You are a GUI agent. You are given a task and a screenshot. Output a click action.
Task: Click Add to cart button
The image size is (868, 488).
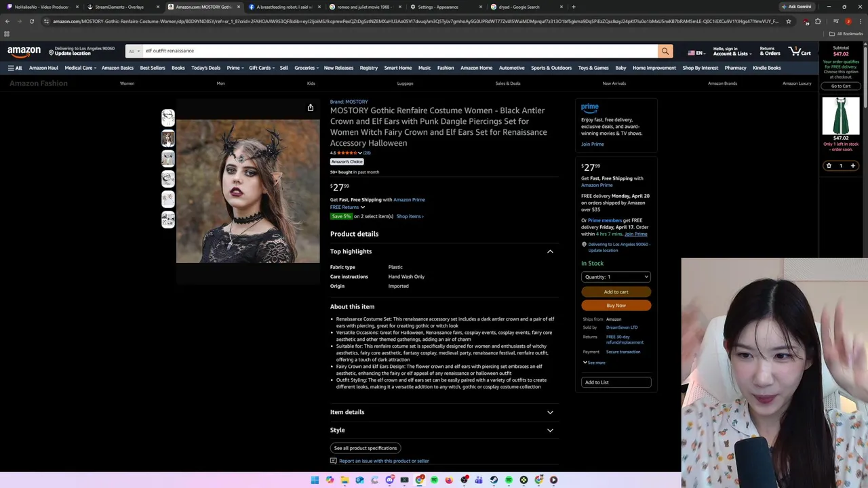pos(616,292)
